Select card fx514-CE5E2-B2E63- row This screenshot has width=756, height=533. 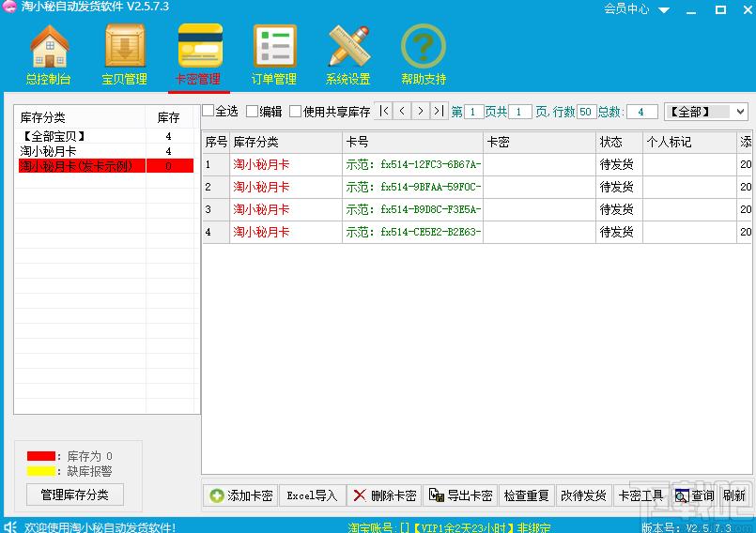[477, 233]
